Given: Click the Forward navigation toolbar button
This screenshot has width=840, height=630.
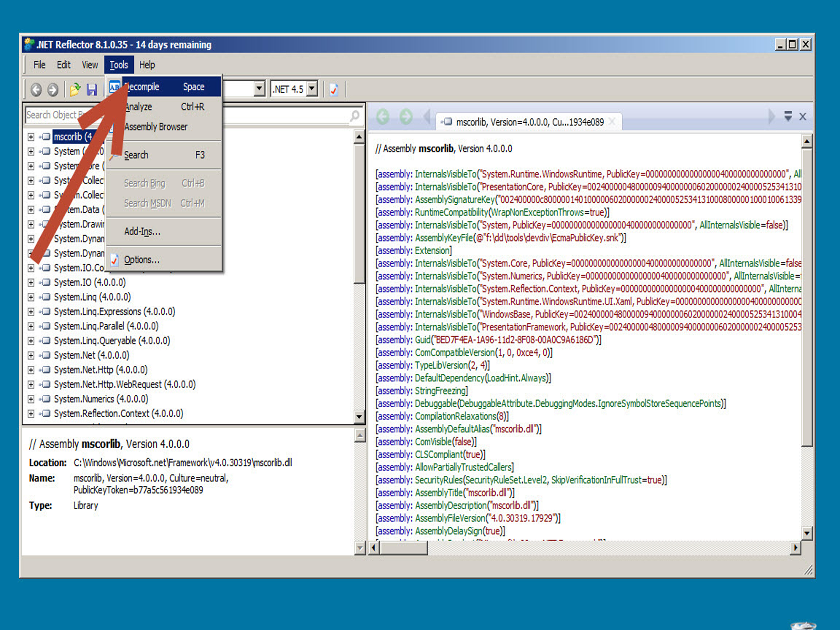Looking at the screenshot, I should pos(53,90).
